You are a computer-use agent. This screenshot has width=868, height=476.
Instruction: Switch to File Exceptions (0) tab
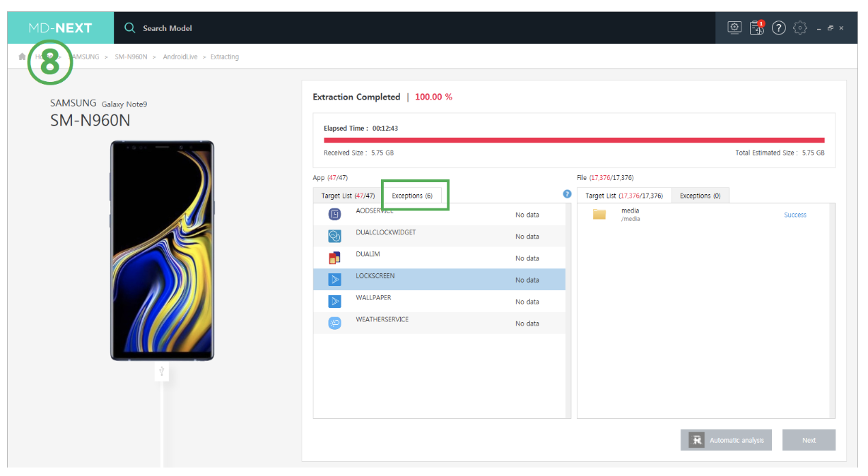point(700,196)
